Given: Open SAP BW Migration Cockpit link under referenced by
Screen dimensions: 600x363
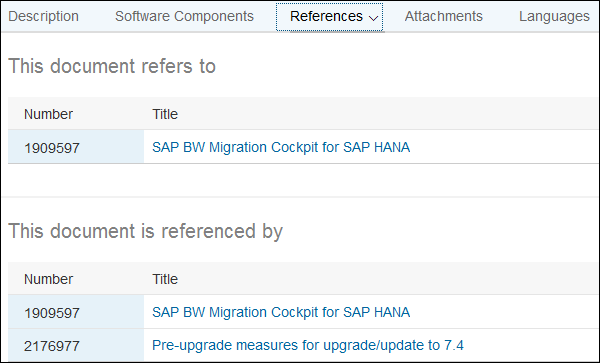Looking at the screenshot, I should click(281, 312).
